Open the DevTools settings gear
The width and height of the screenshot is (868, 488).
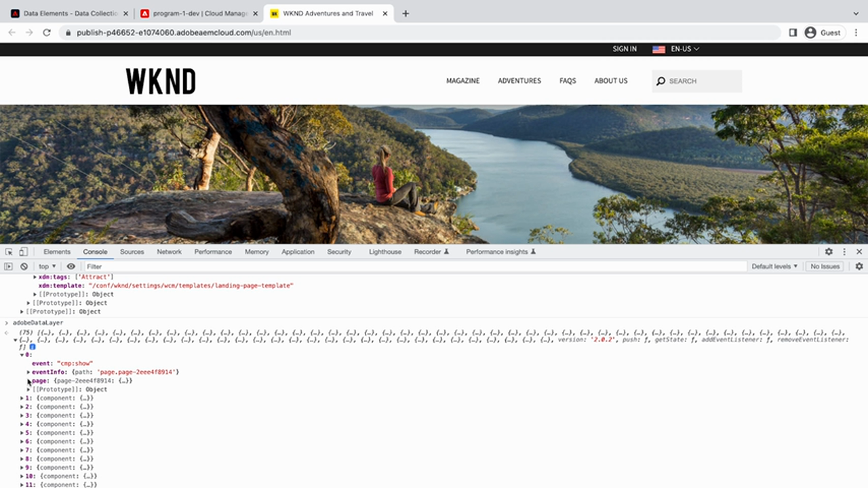(x=829, y=252)
